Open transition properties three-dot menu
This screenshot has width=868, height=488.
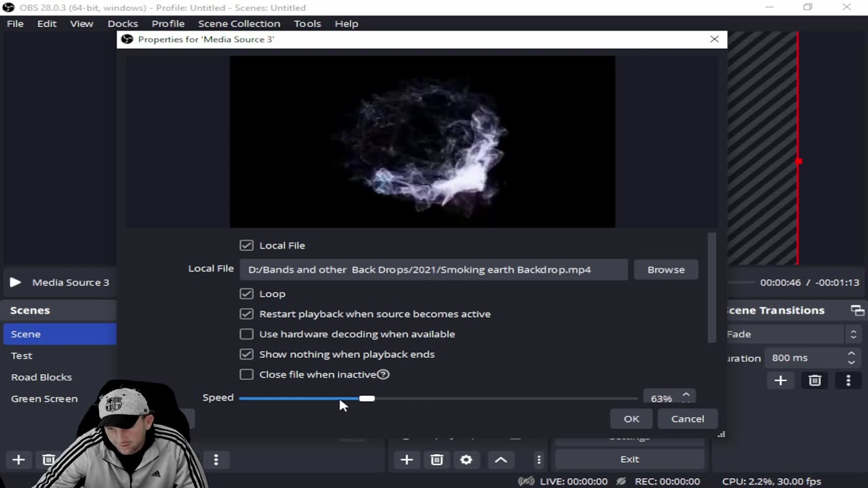[x=848, y=380]
